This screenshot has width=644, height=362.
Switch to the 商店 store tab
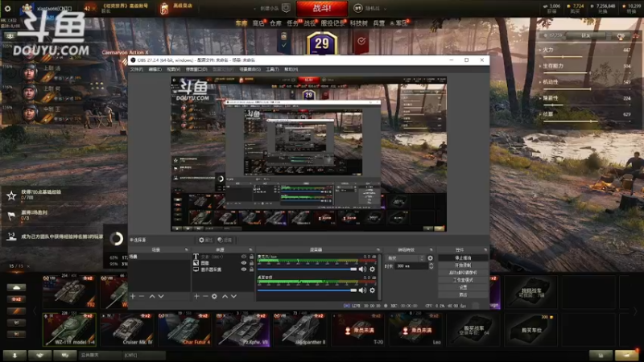pos(258,23)
